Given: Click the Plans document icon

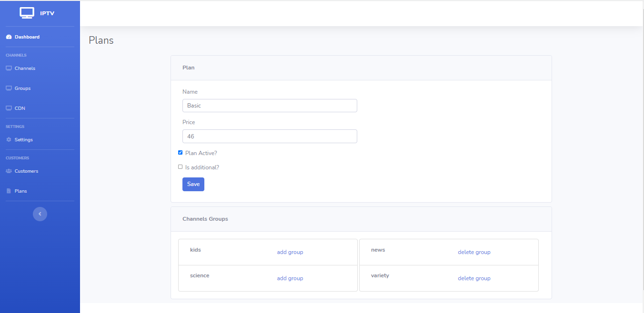Looking at the screenshot, I should click(x=9, y=191).
